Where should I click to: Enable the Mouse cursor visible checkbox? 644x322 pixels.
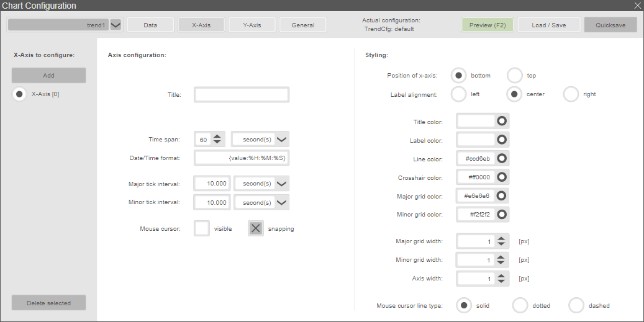pos(202,228)
